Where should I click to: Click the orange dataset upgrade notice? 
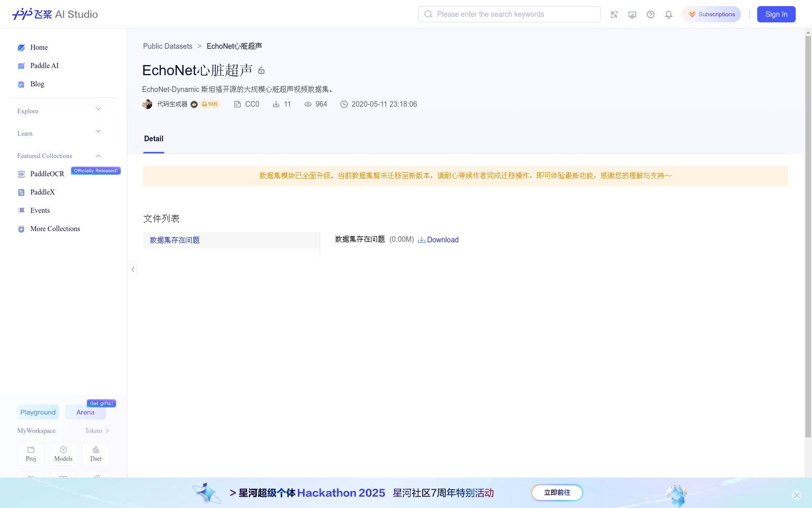tap(465, 176)
